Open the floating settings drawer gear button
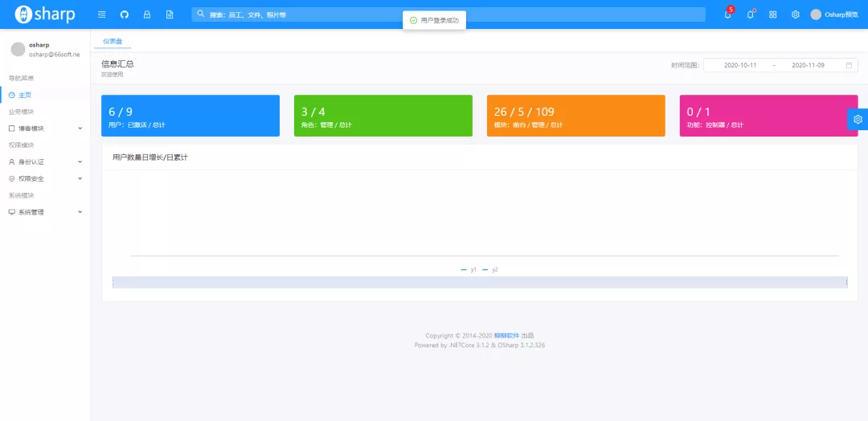The height and width of the screenshot is (421, 868). coord(858,119)
